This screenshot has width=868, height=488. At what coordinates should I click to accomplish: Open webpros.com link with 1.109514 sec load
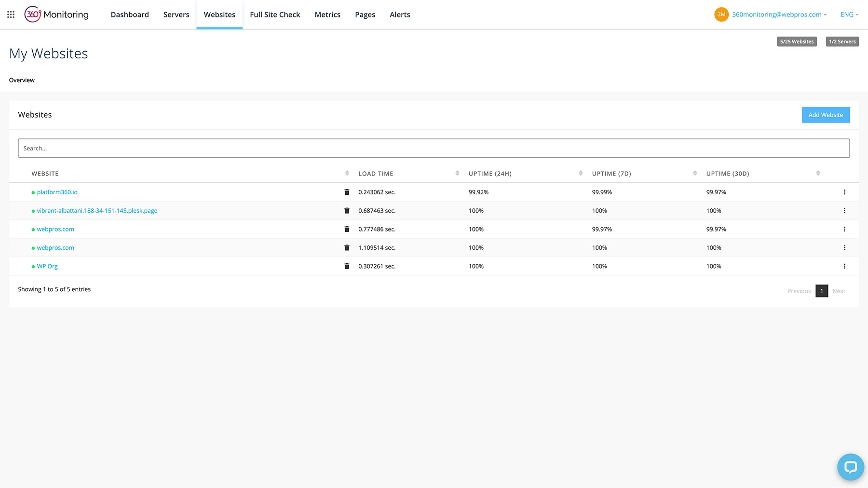coord(55,248)
